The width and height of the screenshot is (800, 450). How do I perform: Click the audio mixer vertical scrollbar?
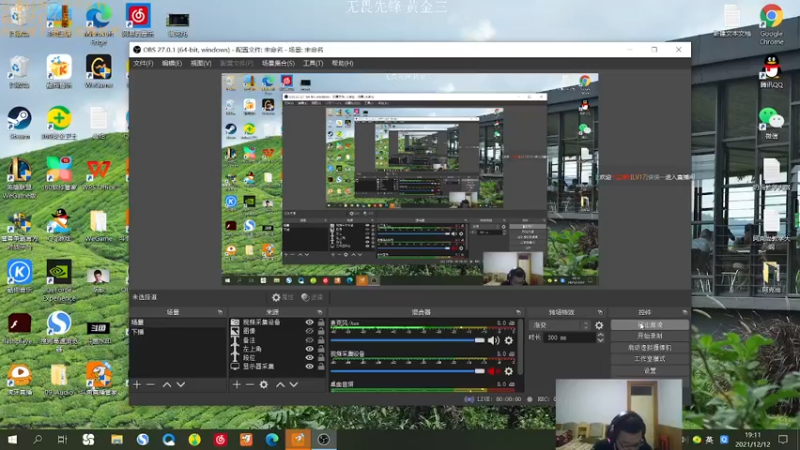coord(520,347)
